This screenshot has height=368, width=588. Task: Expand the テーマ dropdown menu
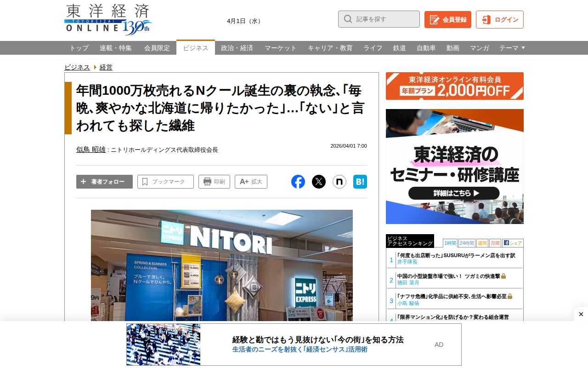pyautogui.click(x=512, y=48)
